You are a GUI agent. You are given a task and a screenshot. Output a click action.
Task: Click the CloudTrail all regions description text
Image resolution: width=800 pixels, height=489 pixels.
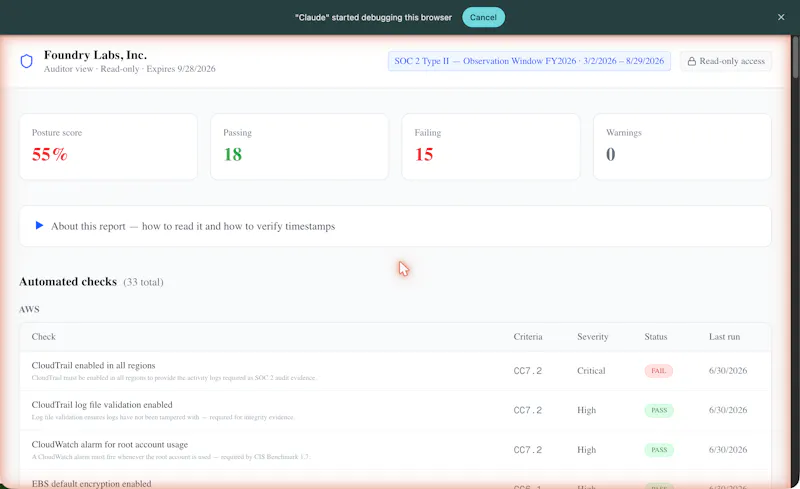point(174,378)
